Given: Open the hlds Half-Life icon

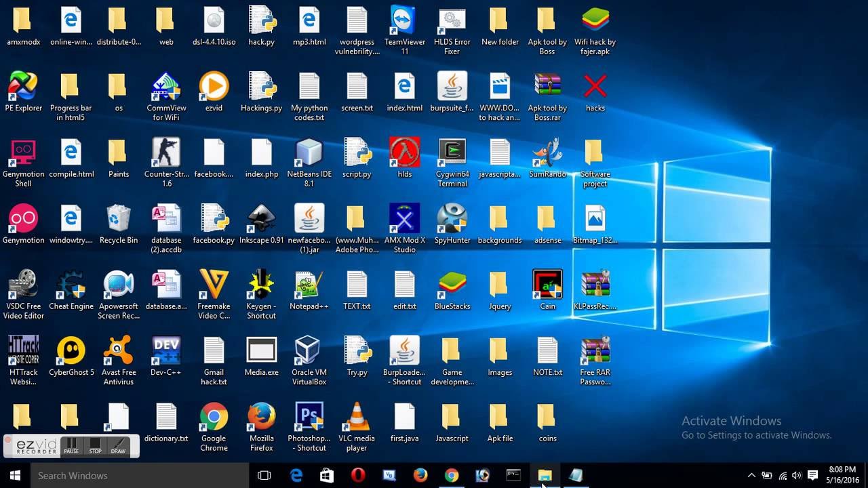Looking at the screenshot, I should [405, 158].
